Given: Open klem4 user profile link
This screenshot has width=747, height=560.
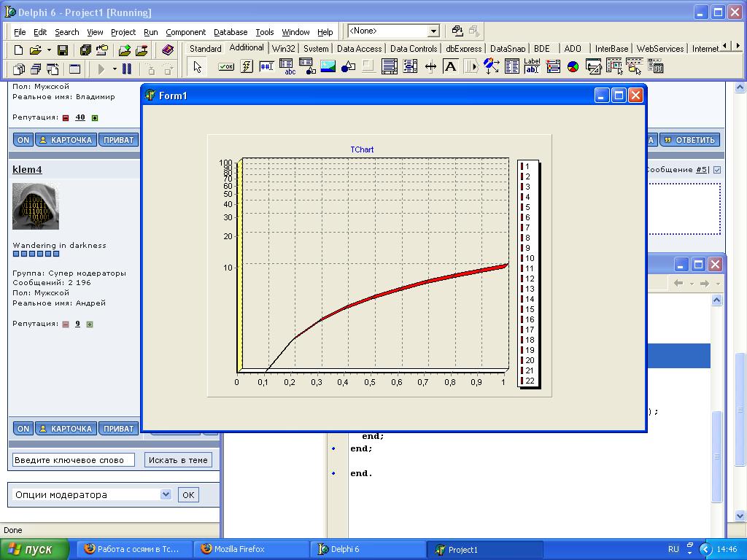Looking at the screenshot, I should click(x=27, y=170).
